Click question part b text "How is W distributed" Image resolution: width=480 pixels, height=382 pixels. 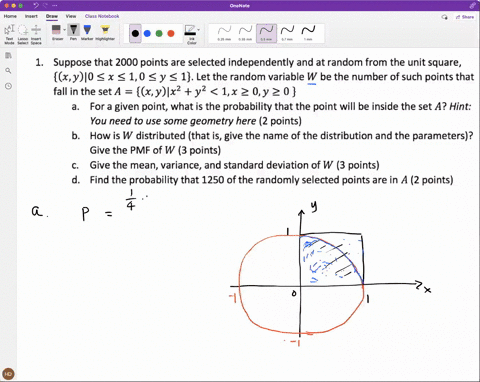(137, 136)
